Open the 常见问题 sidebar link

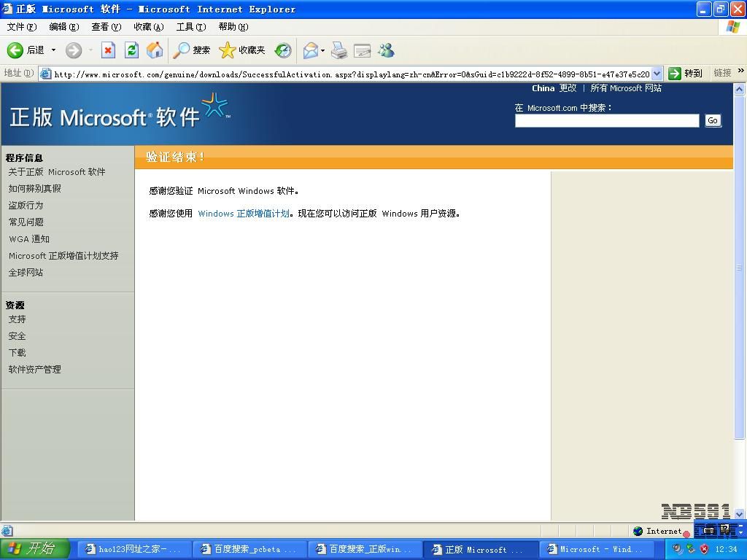(x=26, y=222)
